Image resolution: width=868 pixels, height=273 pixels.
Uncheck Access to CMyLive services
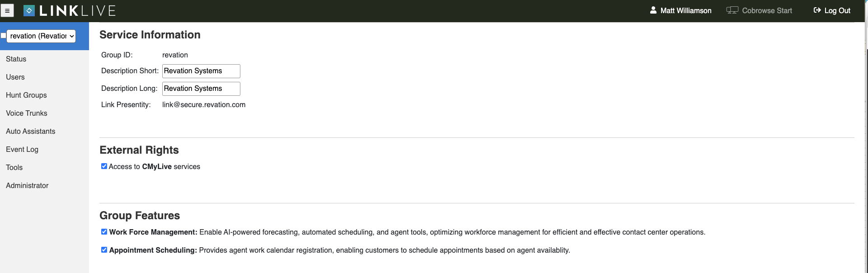(104, 166)
